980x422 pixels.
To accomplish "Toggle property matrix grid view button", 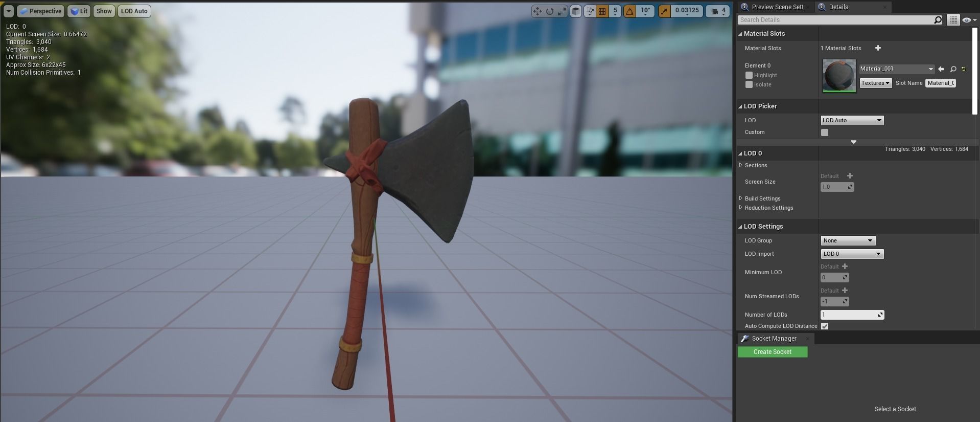I will click(x=953, y=20).
